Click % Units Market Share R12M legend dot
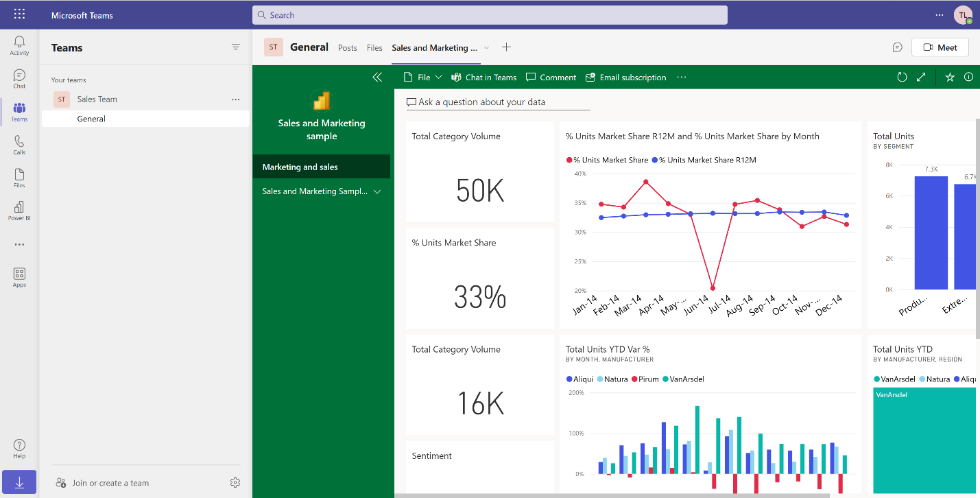980x498 pixels. [x=654, y=160]
